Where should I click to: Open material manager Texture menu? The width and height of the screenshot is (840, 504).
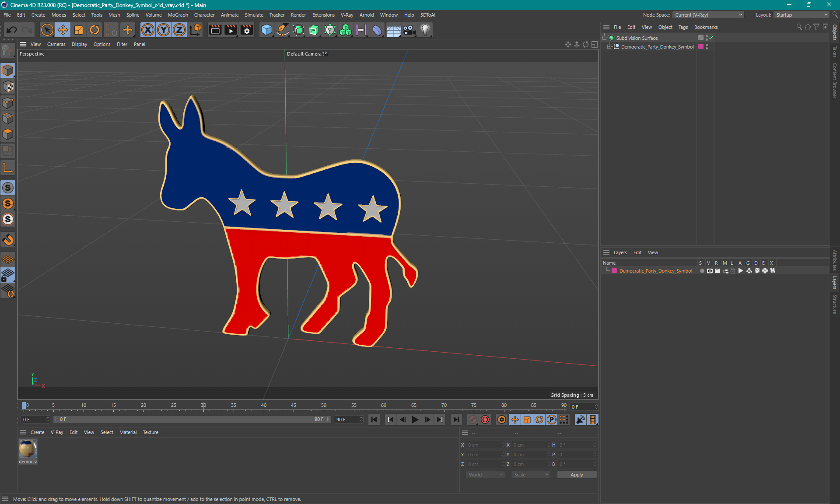click(x=150, y=432)
